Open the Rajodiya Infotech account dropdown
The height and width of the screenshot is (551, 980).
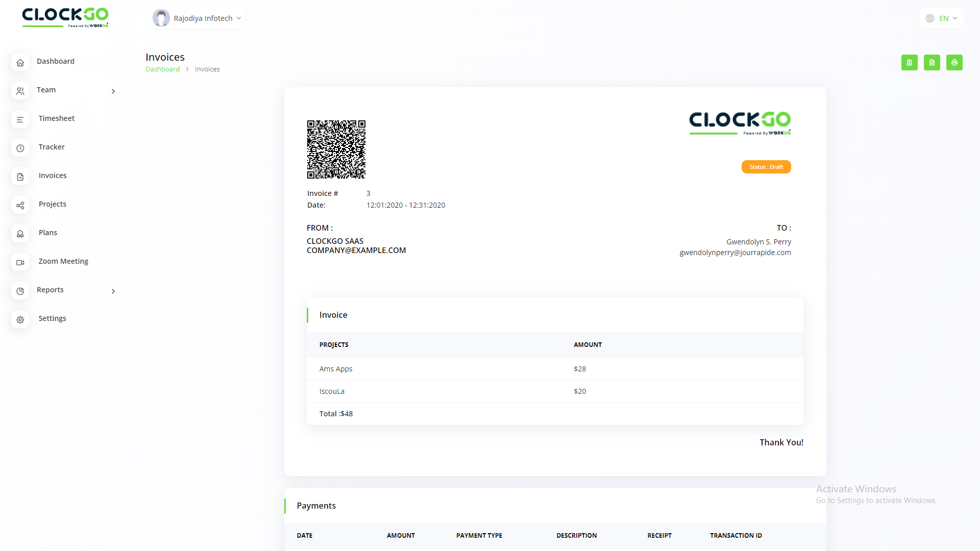(x=198, y=18)
